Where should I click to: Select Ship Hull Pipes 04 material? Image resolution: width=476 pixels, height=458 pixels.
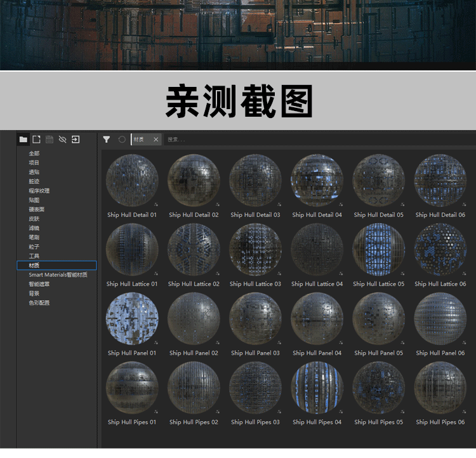pyautogui.click(x=317, y=388)
